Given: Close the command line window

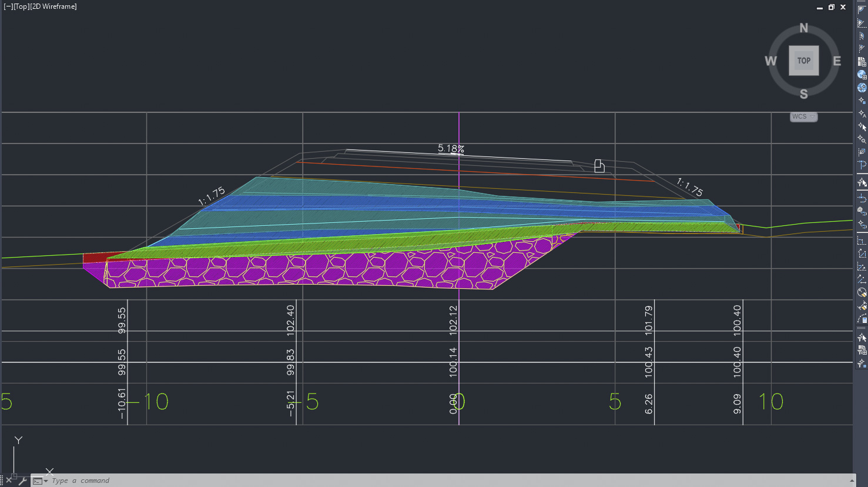Looking at the screenshot, I should click(8, 481).
